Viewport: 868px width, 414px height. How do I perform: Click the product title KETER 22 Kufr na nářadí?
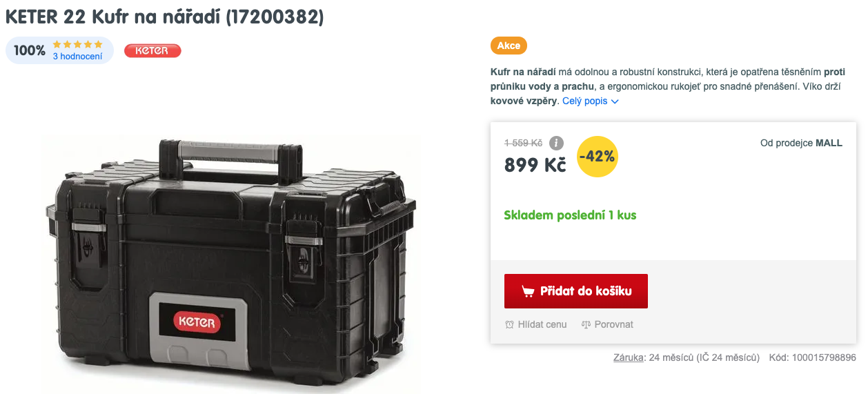(164, 17)
